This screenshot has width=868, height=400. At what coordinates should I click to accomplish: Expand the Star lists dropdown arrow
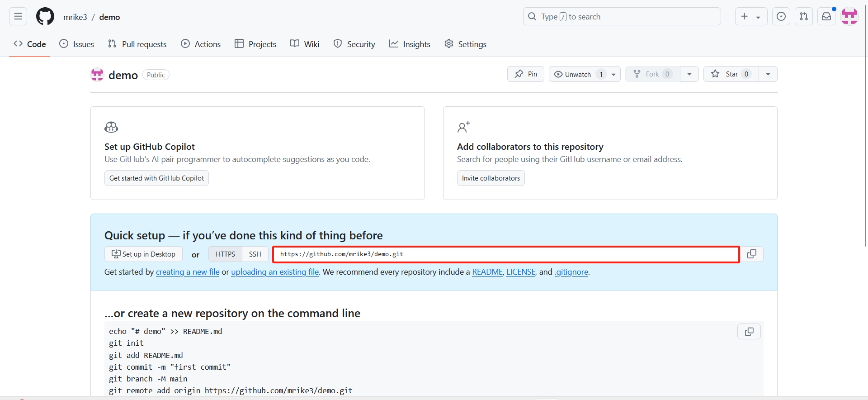pyautogui.click(x=768, y=74)
